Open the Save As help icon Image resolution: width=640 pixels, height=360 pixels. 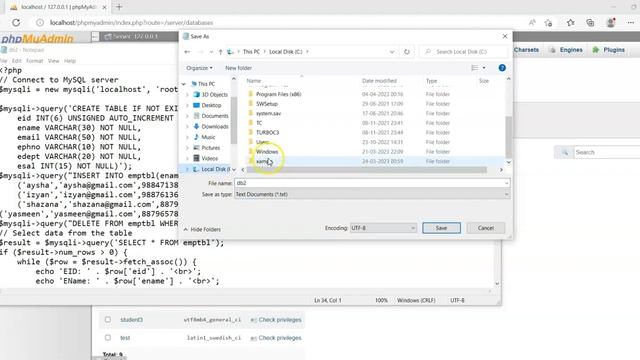502,68
